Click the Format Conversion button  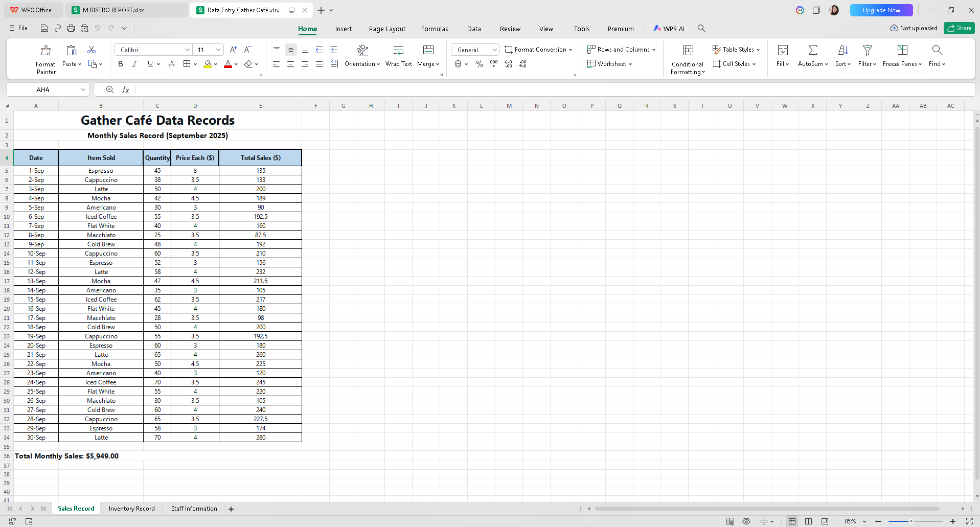pos(538,50)
